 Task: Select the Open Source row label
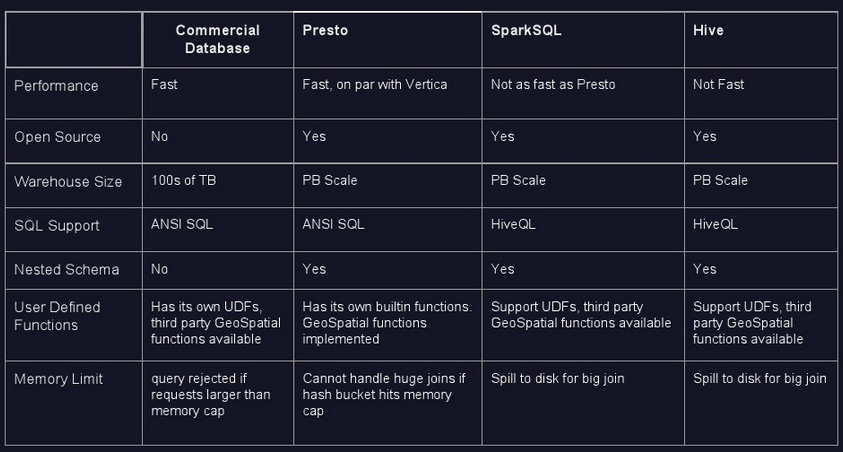pyautogui.click(x=57, y=137)
